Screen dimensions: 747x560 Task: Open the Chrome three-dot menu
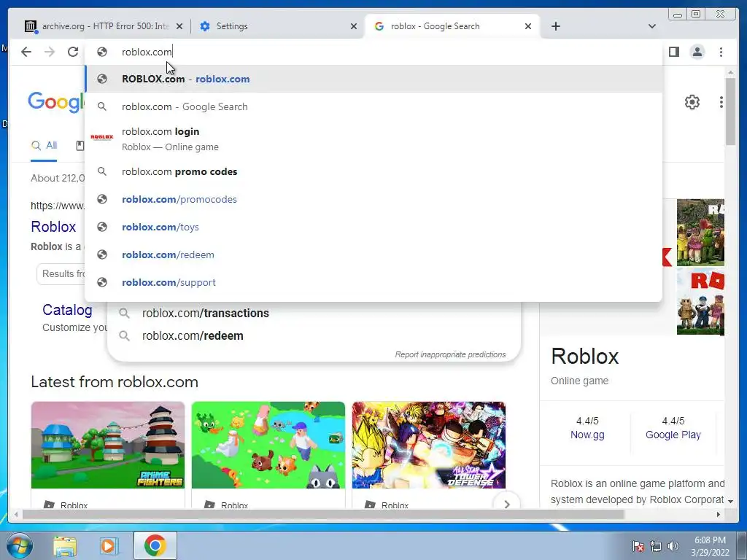point(721,52)
